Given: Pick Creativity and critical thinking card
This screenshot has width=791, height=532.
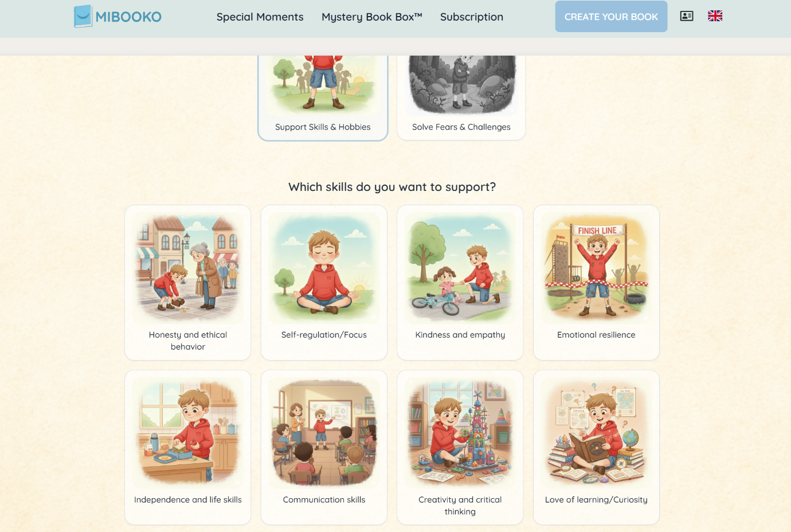Looking at the screenshot, I should [x=460, y=448].
